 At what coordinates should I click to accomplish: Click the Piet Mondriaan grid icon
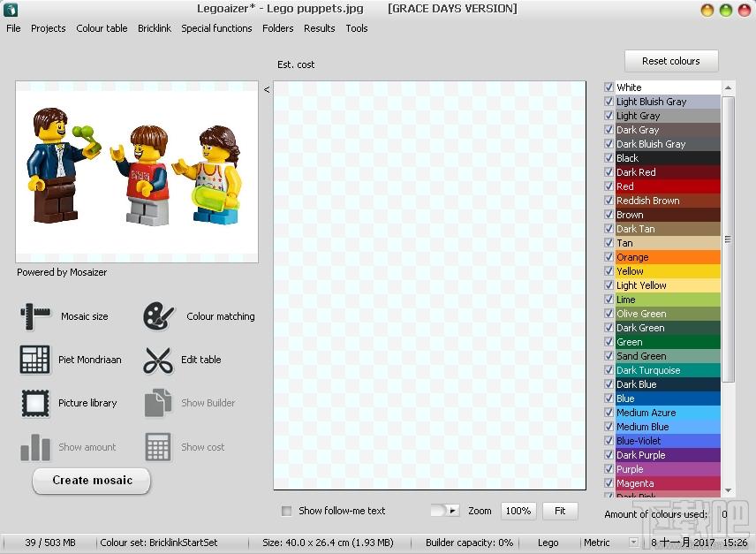click(34, 360)
